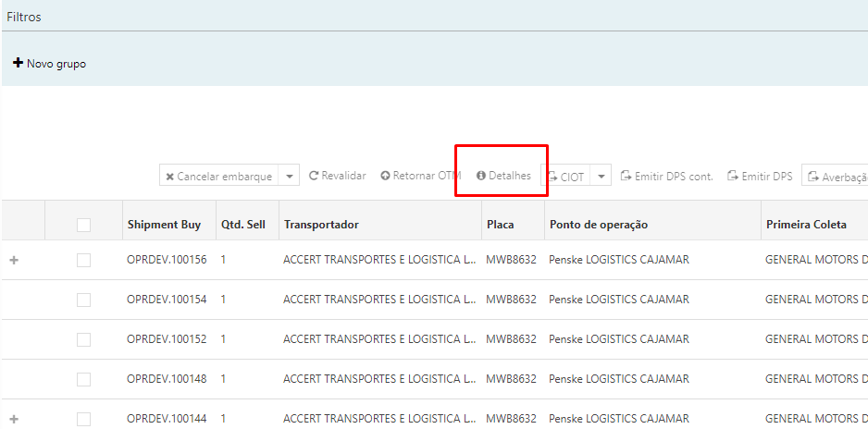The width and height of the screenshot is (868, 429).
Task: Sort by the Transportador column header
Action: click(x=321, y=225)
